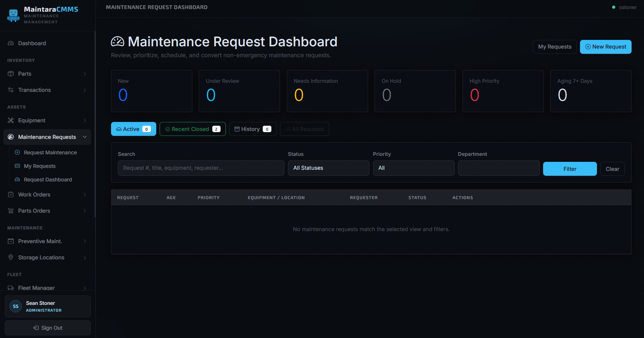Expand the Preventive Maint. chevron
The height and width of the screenshot is (338, 644).
tap(85, 241)
